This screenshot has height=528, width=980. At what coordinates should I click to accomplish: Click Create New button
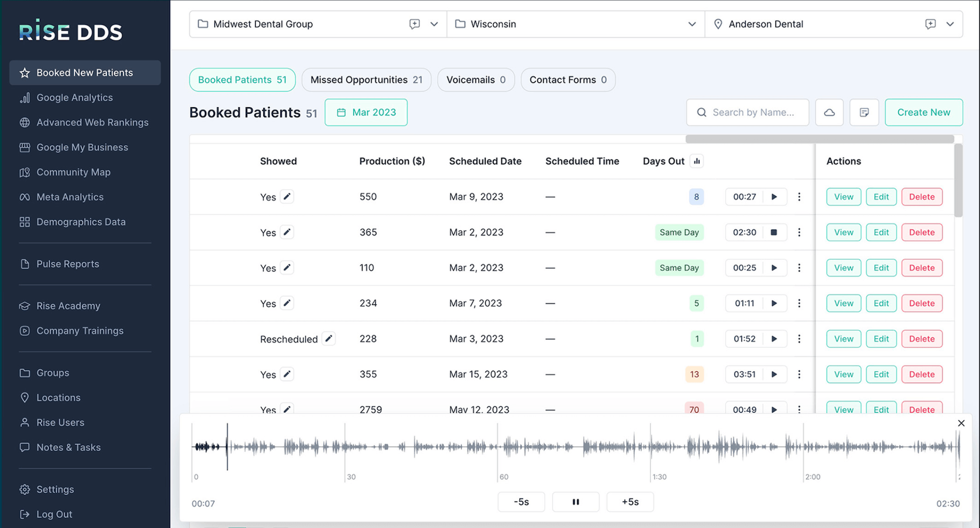[924, 113]
